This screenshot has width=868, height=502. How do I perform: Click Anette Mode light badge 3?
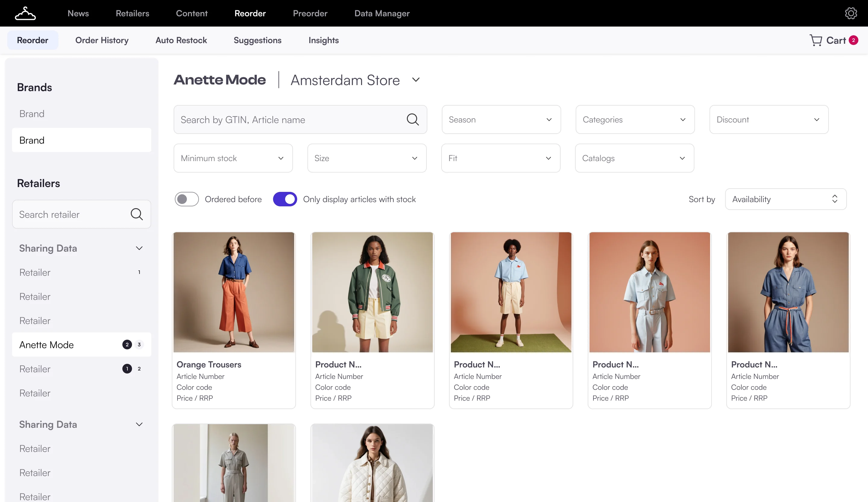pyautogui.click(x=139, y=345)
